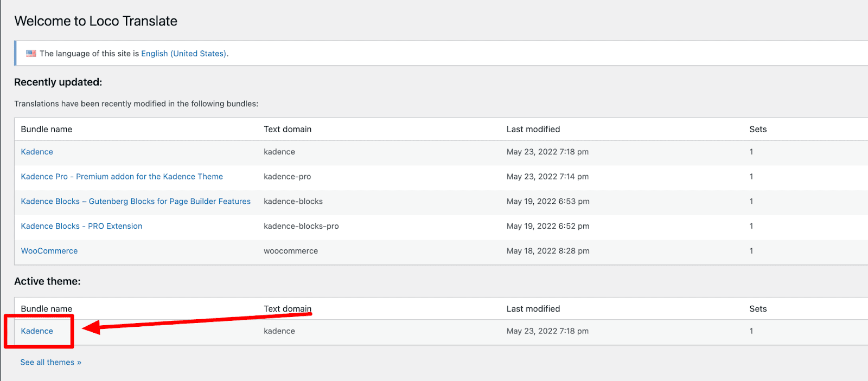Open Kadence Blocks Gutenberg Blocks bundle

136,202
